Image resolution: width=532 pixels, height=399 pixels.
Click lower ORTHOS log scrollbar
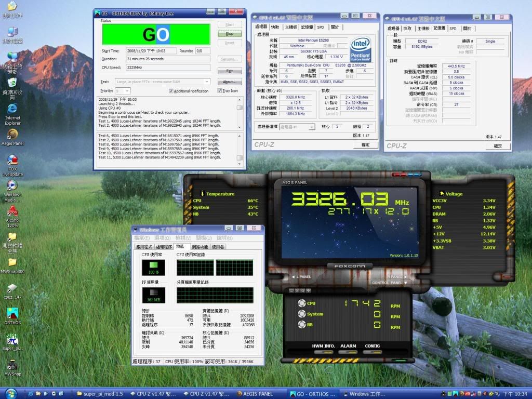pyautogui.click(x=240, y=150)
